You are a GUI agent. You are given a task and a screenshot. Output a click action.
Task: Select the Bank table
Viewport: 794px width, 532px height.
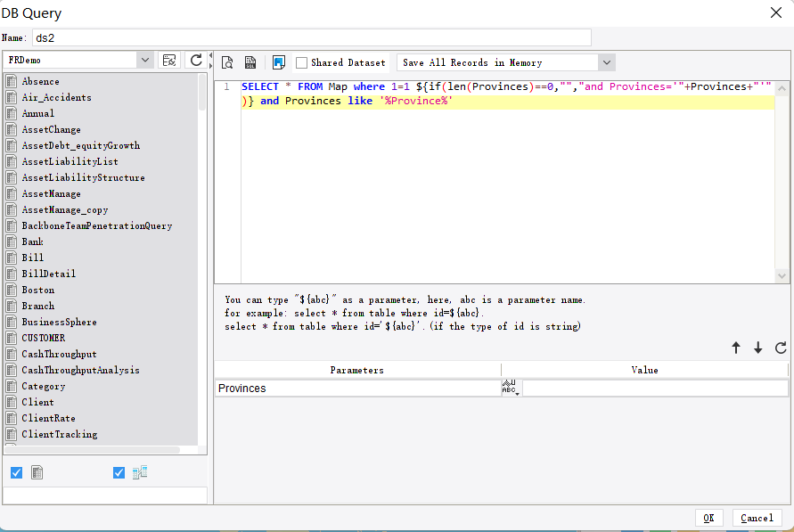click(x=33, y=241)
